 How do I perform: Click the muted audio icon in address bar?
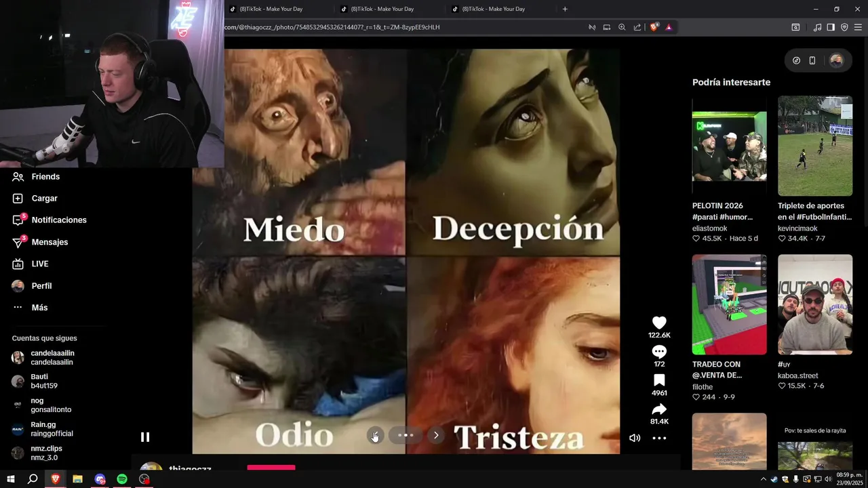[x=591, y=27]
